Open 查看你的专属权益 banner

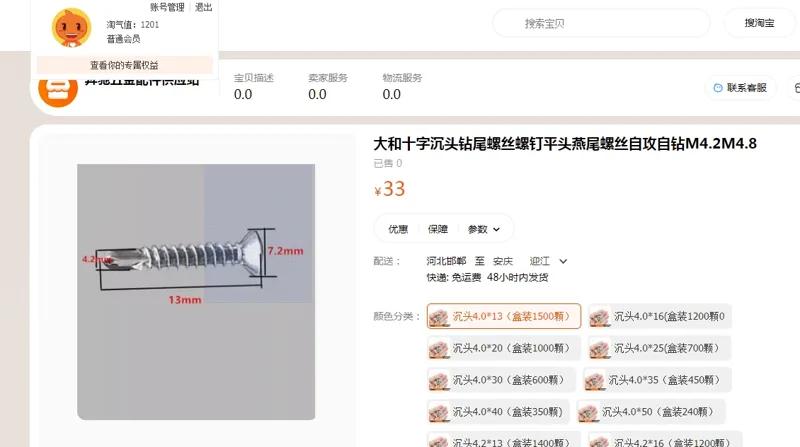point(124,65)
